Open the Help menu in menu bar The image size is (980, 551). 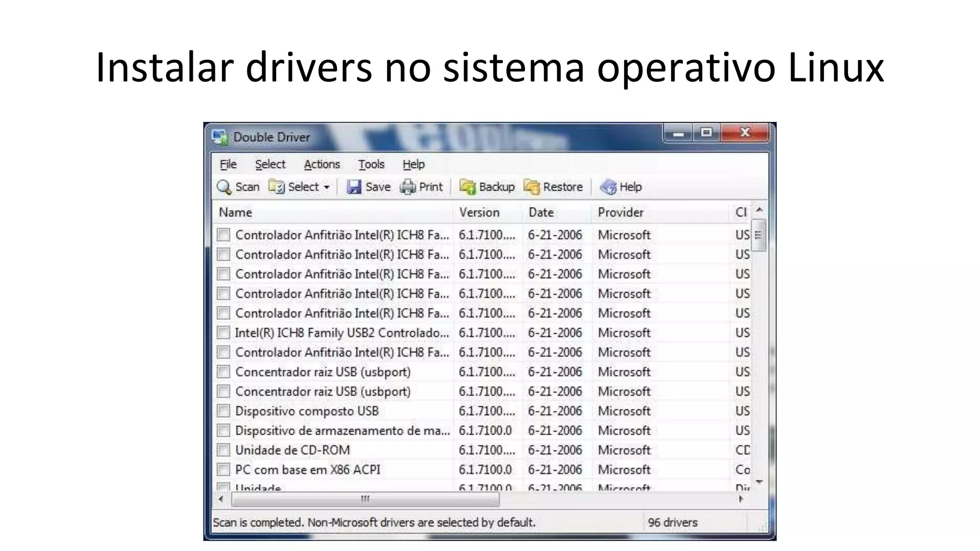click(x=413, y=165)
